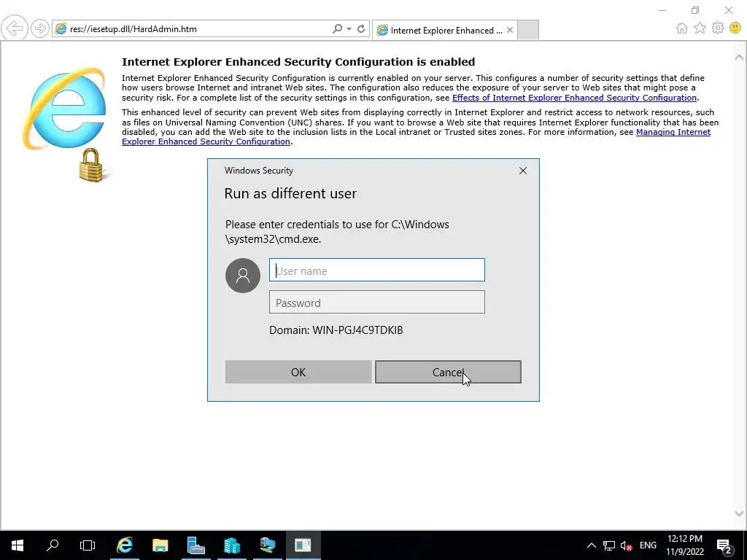The height and width of the screenshot is (560, 747).
Task: Open Favorites star icon
Action: [x=700, y=28]
